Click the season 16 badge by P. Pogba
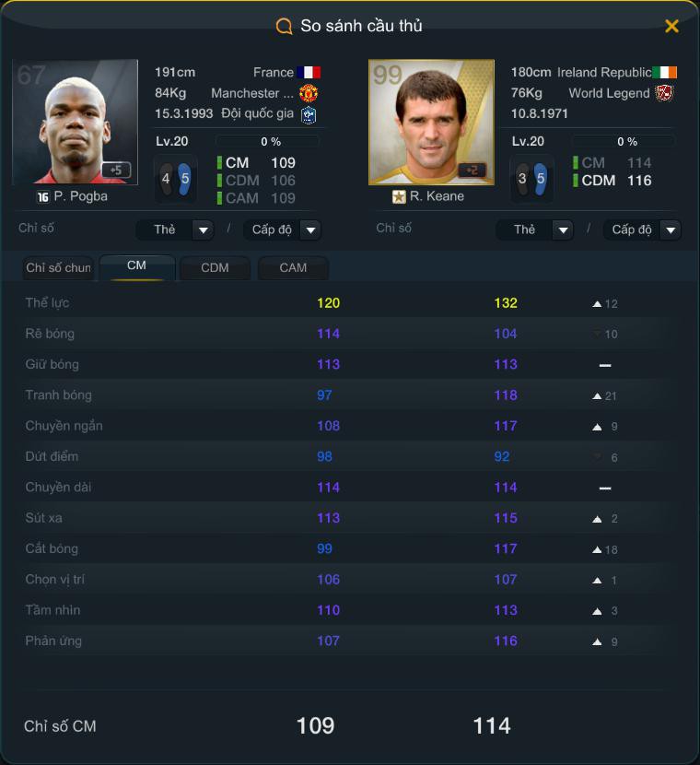 click(x=43, y=196)
